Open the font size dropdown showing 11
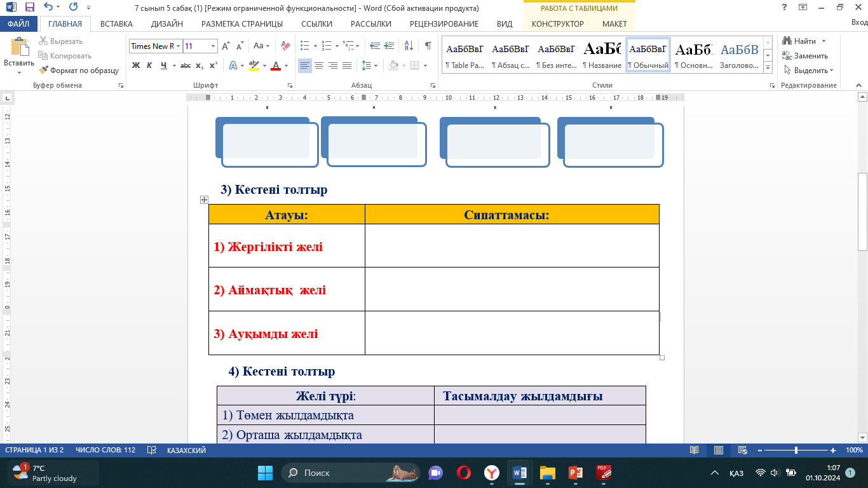This screenshot has width=868, height=488. [x=213, y=46]
